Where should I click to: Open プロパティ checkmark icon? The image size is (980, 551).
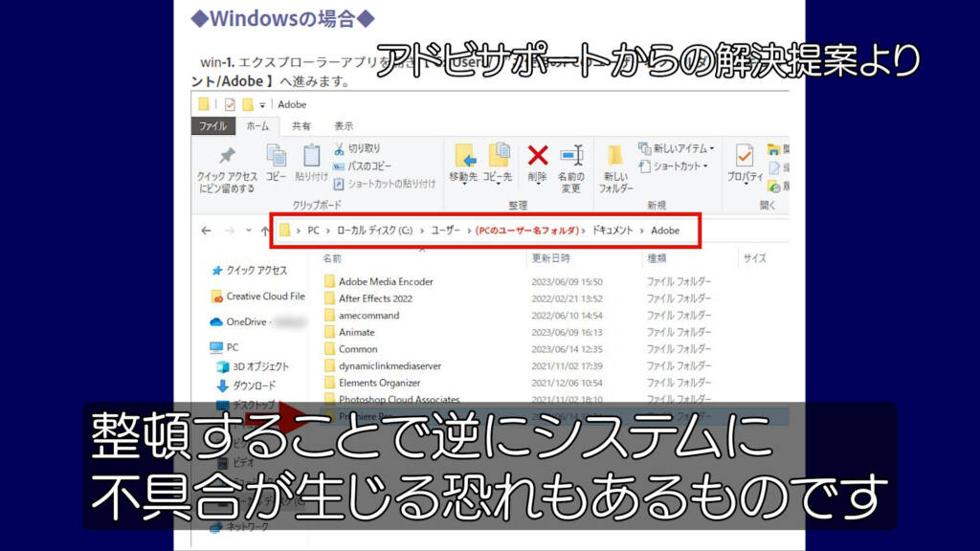(745, 156)
